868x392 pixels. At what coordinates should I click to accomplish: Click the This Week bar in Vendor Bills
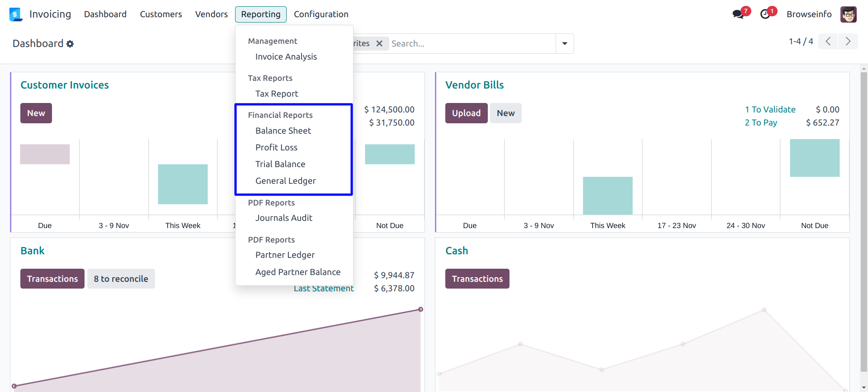pyautogui.click(x=608, y=196)
